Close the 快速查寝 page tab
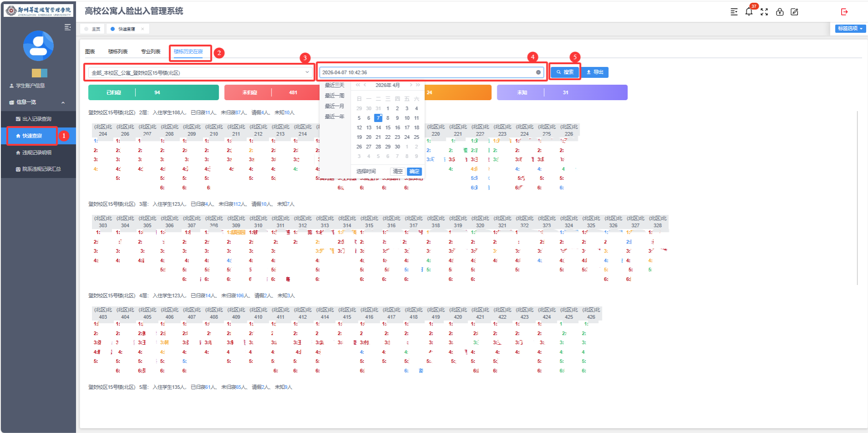868x433 pixels. [143, 29]
